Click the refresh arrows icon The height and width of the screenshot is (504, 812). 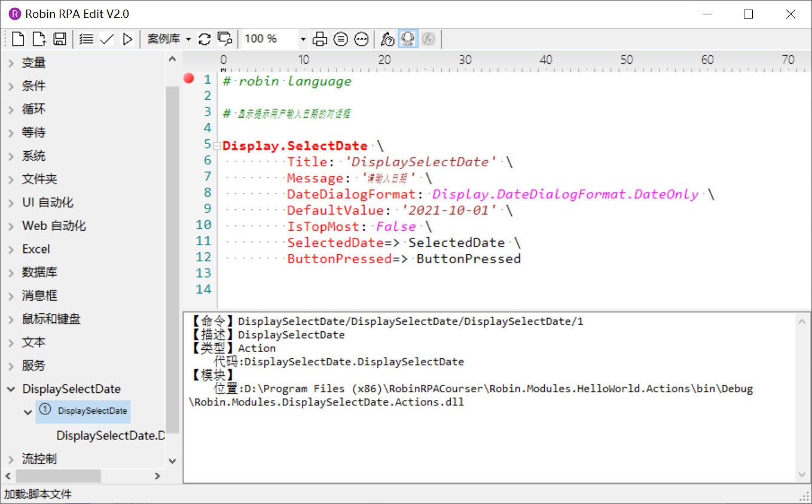tap(204, 39)
